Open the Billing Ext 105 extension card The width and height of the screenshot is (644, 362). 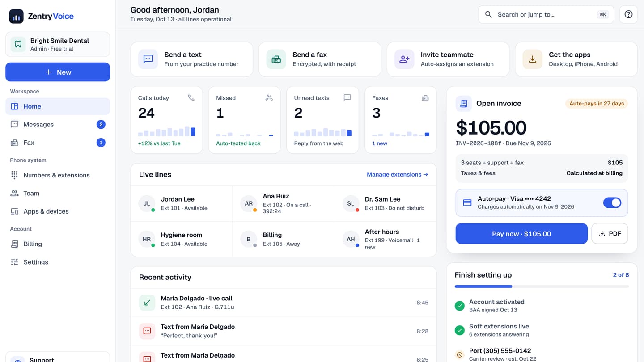pyautogui.click(x=284, y=239)
